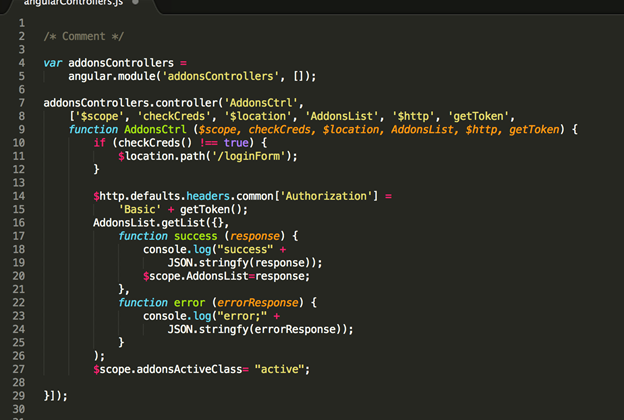The image size is (624, 420).
Task: Click the closing '}]);' on line 29
Action: (x=56, y=396)
